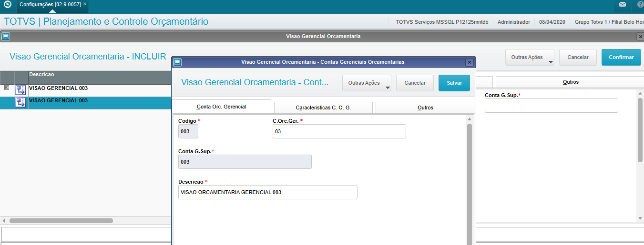Click the Contas Gerenciais dialog window icon
This screenshot has width=644, height=245.
(177, 62)
